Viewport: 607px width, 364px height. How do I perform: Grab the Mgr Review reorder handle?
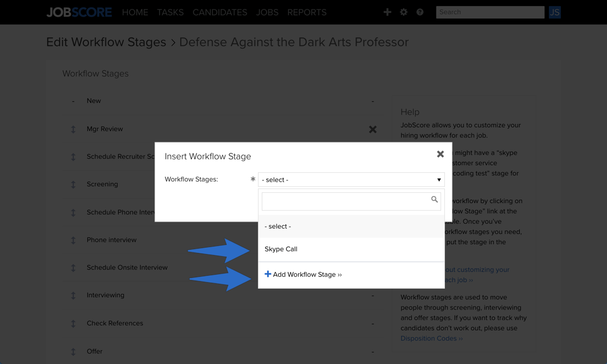click(x=73, y=129)
